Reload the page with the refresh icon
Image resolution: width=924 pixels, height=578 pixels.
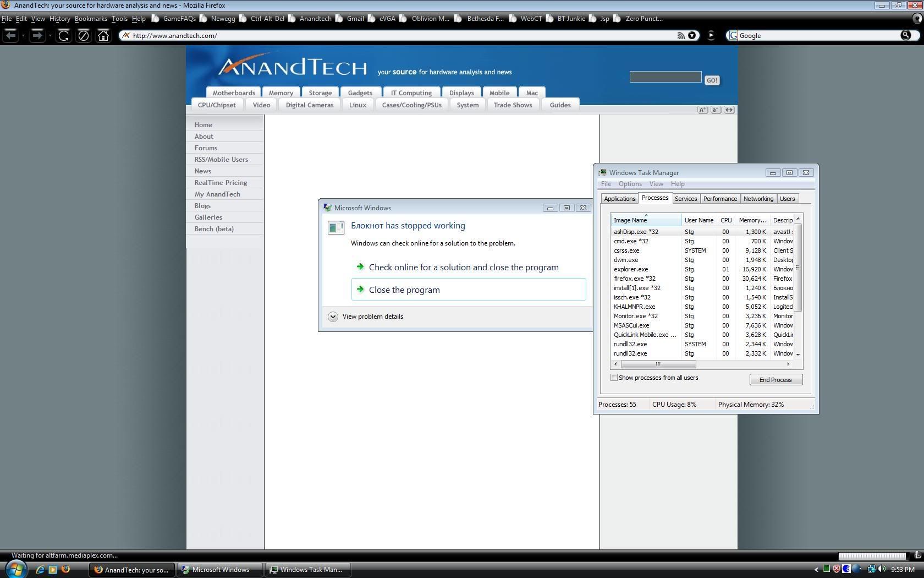click(63, 36)
